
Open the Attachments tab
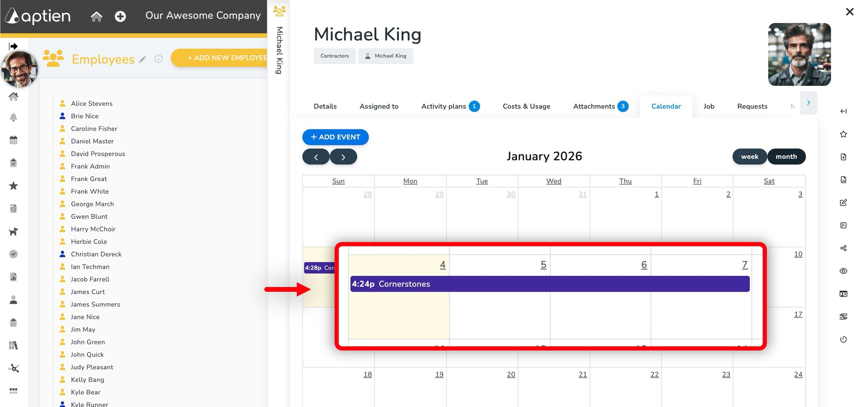[594, 106]
